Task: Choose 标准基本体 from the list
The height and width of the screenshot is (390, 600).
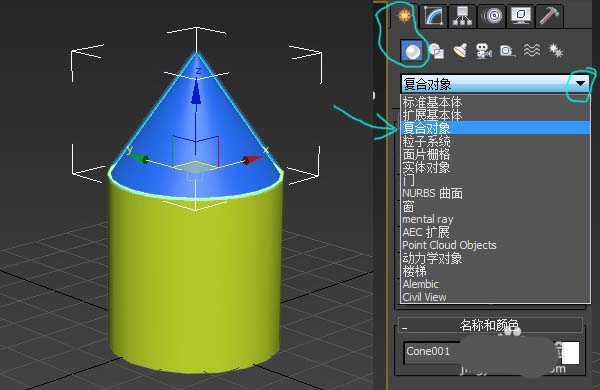Action: [x=495, y=102]
